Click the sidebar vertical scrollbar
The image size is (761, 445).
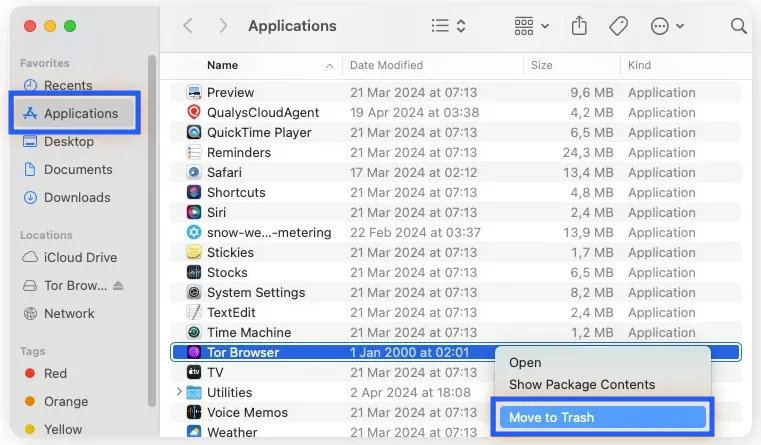coord(152,230)
